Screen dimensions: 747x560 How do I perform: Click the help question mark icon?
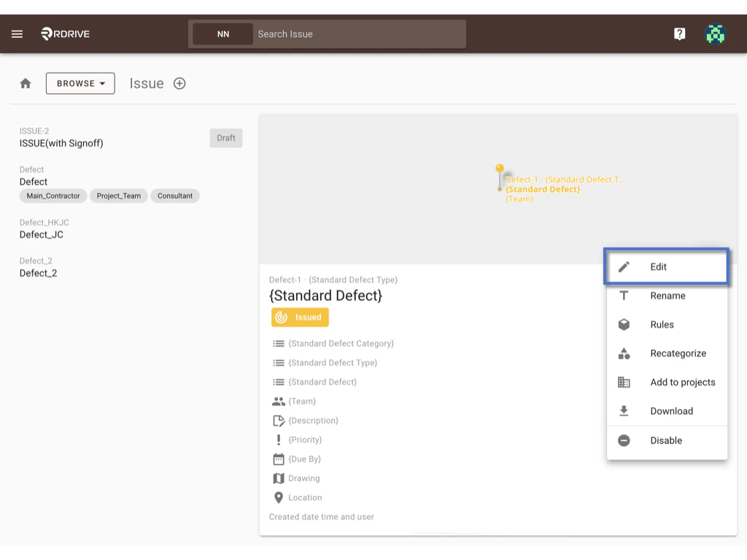coord(679,34)
